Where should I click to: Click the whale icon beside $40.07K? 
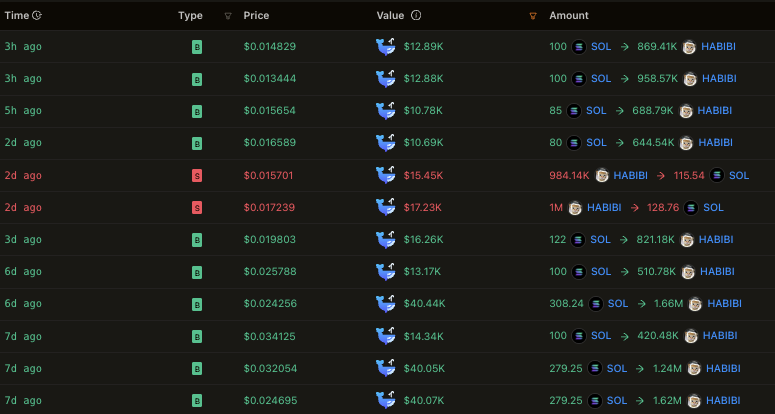(386, 400)
